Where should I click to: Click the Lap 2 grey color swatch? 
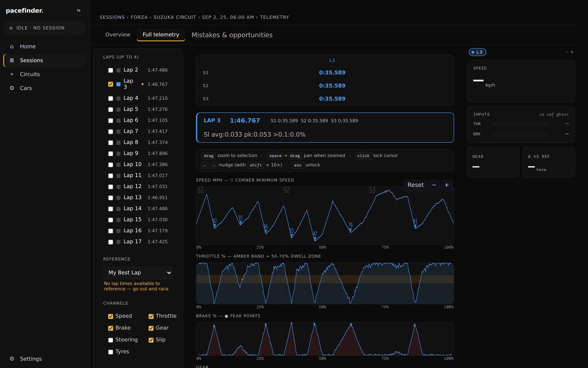point(118,70)
